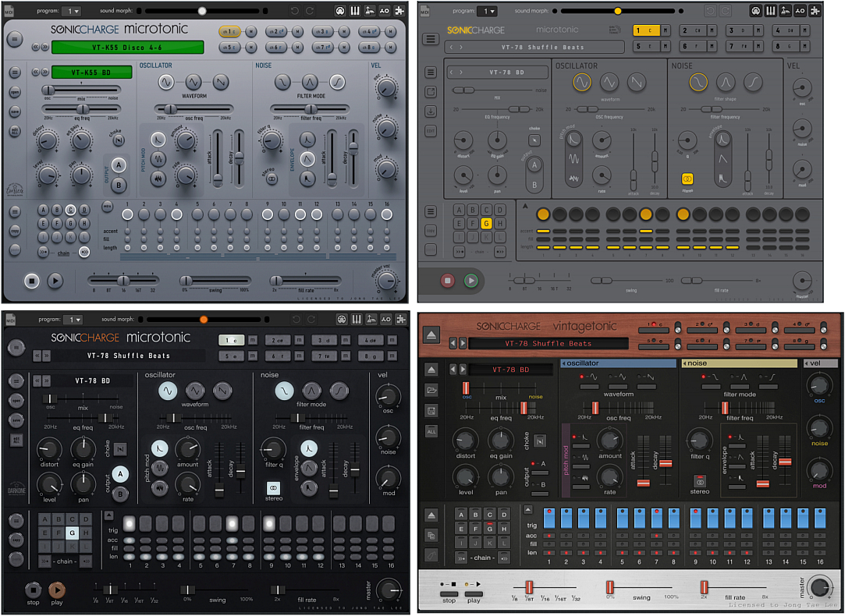Flip channel 4 mute switch in vintagetonic

pos(823,327)
